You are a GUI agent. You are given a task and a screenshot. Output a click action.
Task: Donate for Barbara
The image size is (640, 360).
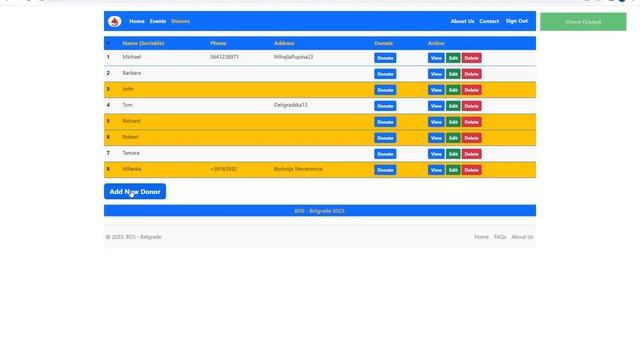pos(385,74)
